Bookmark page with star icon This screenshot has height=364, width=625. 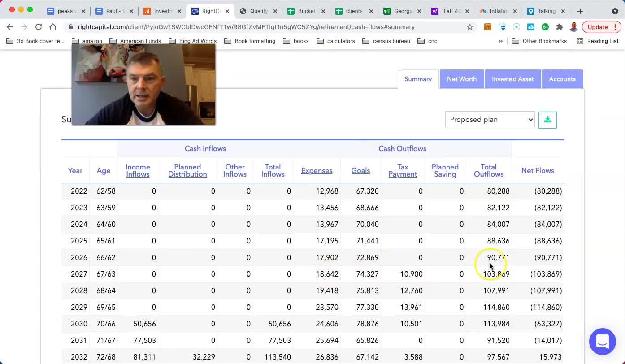click(x=470, y=27)
